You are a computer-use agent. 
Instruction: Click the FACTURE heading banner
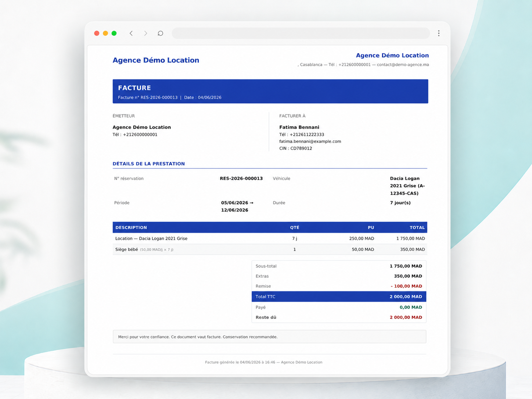(x=270, y=91)
